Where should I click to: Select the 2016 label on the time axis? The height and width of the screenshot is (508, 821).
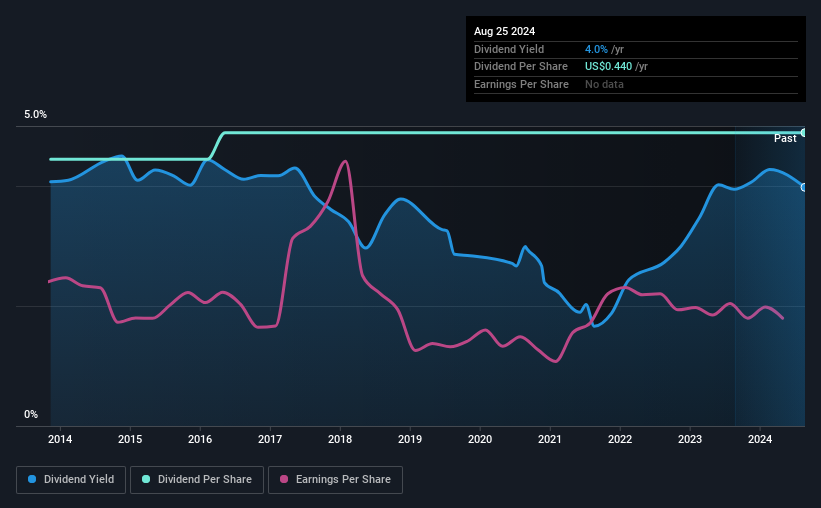click(200, 439)
